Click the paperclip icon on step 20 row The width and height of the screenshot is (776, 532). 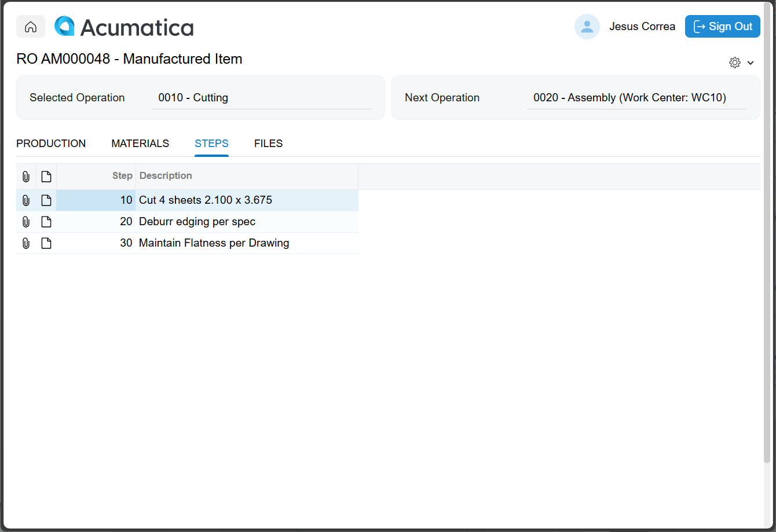pos(26,222)
